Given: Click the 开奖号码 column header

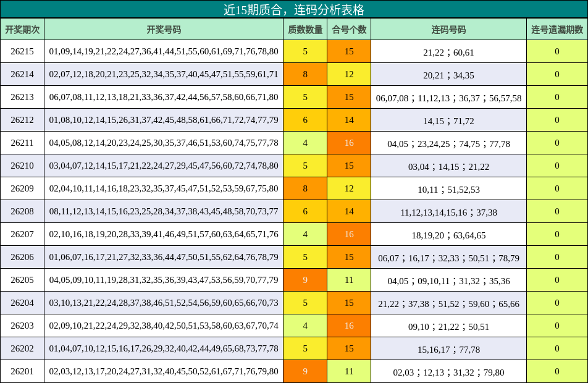Looking at the screenshot, I should pos(164,29).
